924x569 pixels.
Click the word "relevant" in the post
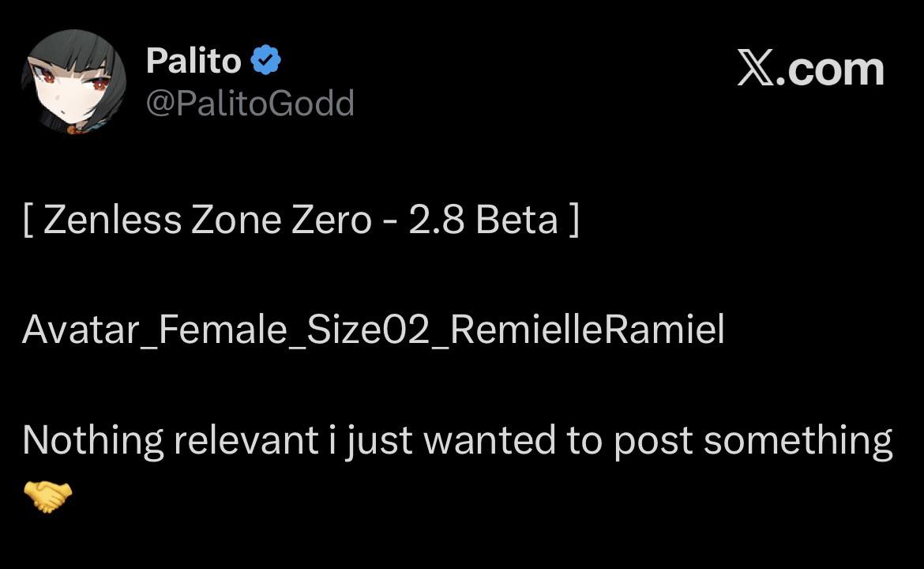246,440
